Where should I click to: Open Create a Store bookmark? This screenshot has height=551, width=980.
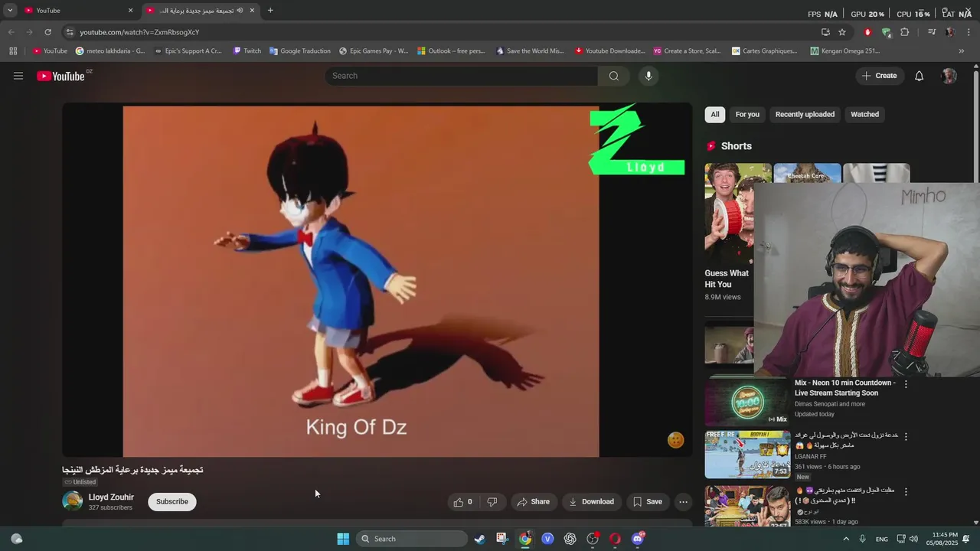[x=687, y=51]
